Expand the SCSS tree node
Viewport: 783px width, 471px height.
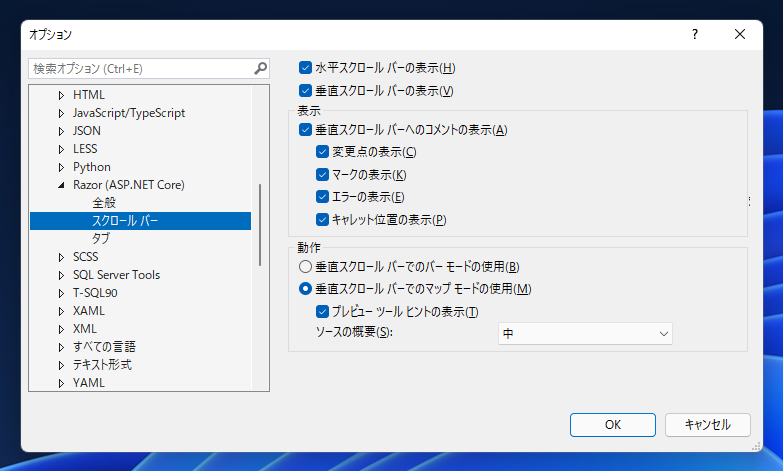61,257
